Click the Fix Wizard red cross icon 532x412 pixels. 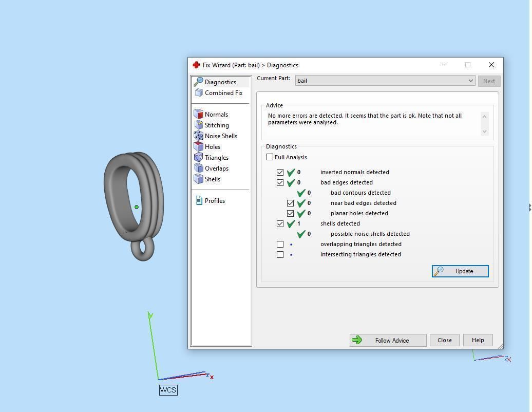point(196,65)
